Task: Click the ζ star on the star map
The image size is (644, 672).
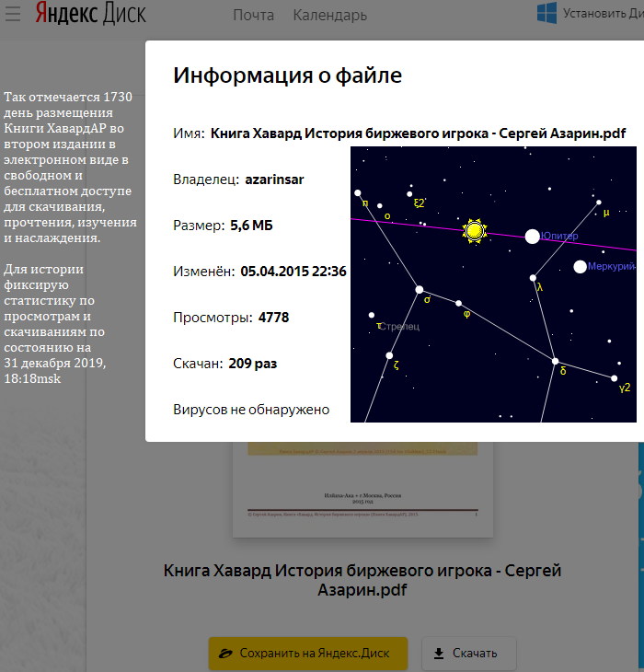Action: pos(389,355)
